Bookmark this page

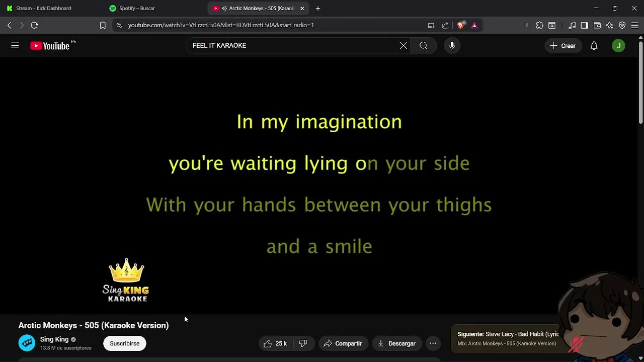(x=103, y=25)
